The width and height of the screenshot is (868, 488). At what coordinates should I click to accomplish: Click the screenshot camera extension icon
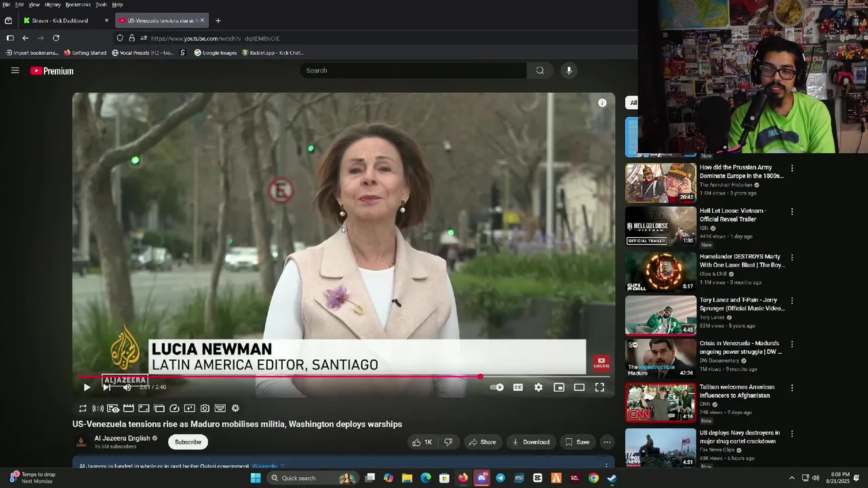coord(205,408)
